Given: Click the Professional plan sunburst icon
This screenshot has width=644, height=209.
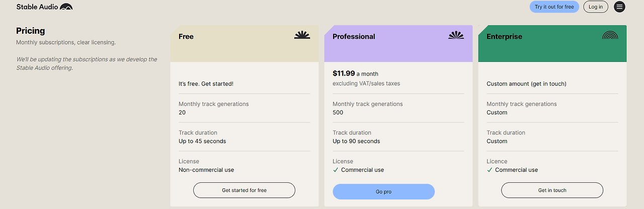Looking at the screenshot, I should [x=456, y=35].
